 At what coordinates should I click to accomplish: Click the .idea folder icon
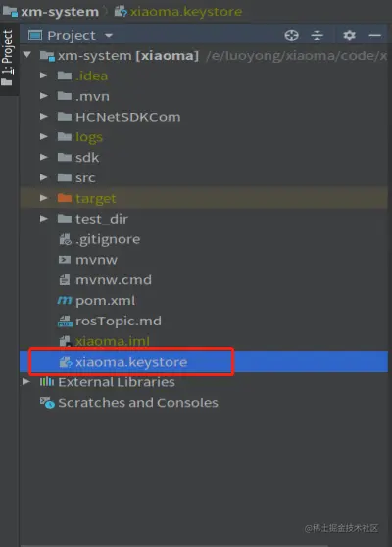pos(65,75)
